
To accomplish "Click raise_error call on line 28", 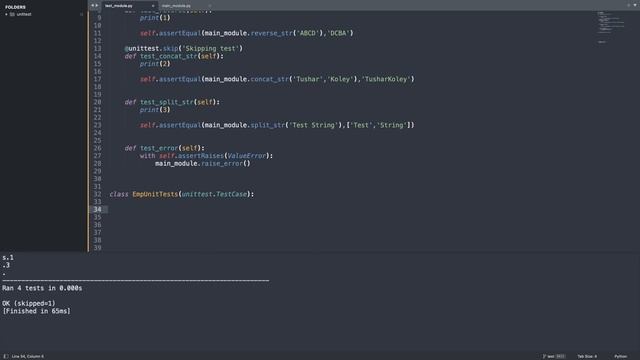I will tap(222, 164).
